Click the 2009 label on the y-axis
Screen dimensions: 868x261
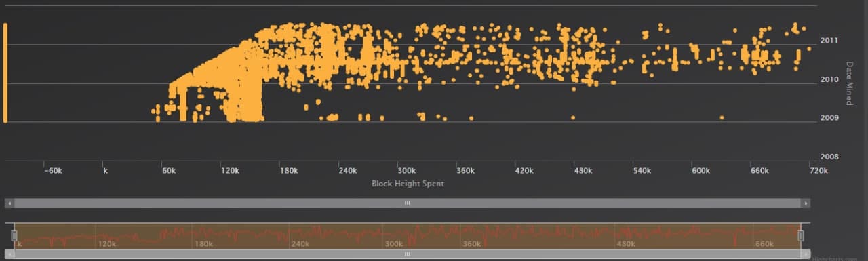tap(829, 118)
